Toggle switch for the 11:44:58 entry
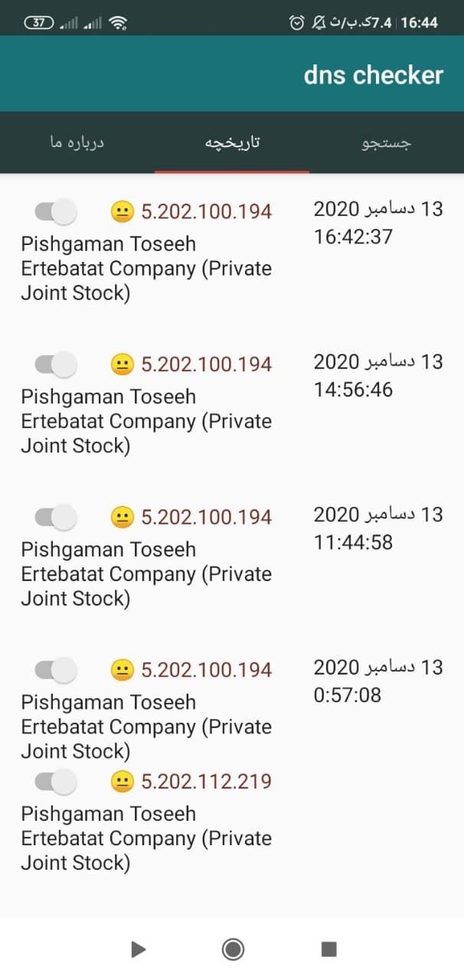 (56, 518)
